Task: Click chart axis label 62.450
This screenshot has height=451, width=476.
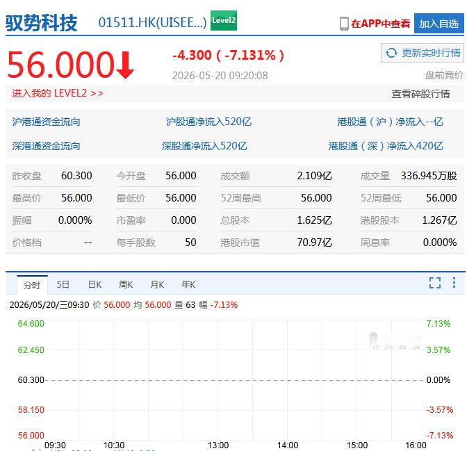Action: pyautogui.click(x=31, y=350)
